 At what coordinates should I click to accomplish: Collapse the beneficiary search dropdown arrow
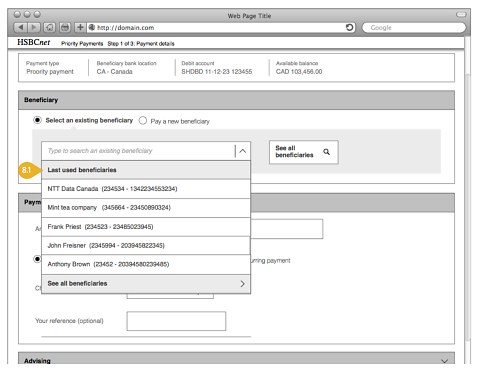[x=243, y=151]
